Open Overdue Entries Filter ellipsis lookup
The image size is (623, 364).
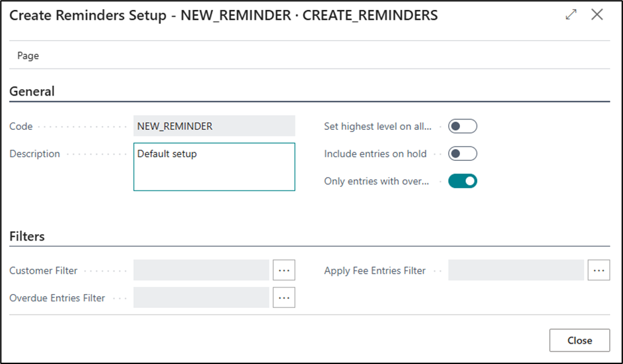tap(284, 297)
